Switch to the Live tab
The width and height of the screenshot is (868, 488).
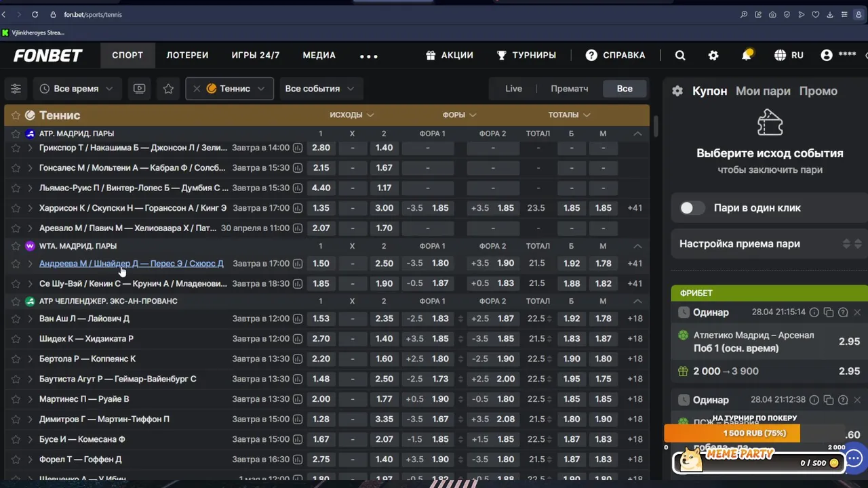[x=513, y=89]
